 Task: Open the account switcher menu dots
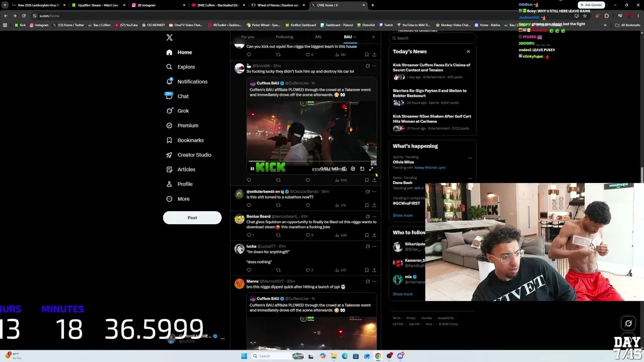coord(222,338)
